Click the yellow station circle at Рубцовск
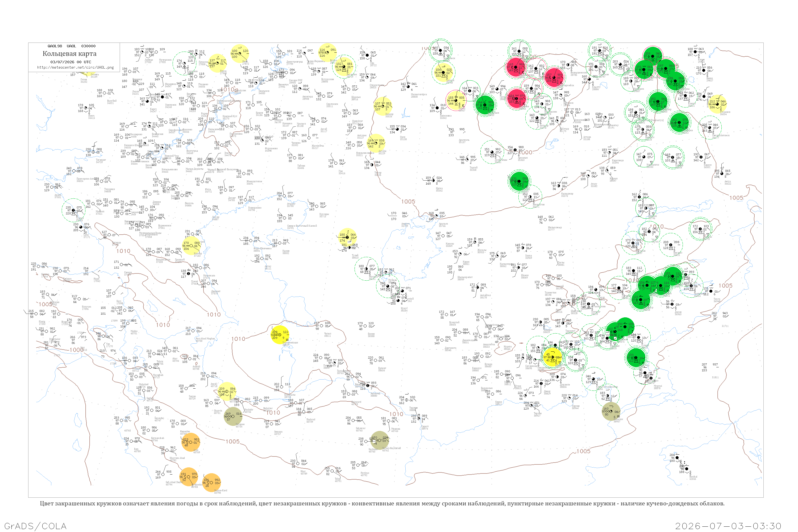 pyautogui.click(x=717, y=104)
